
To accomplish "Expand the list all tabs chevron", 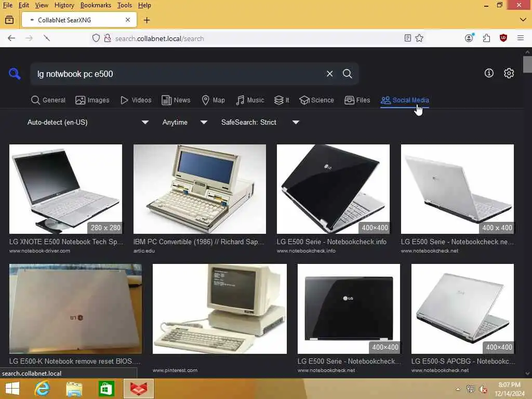I will tap(523, 20).
